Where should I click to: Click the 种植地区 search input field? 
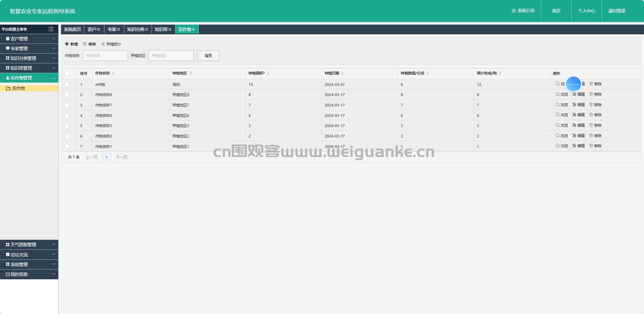171,56
